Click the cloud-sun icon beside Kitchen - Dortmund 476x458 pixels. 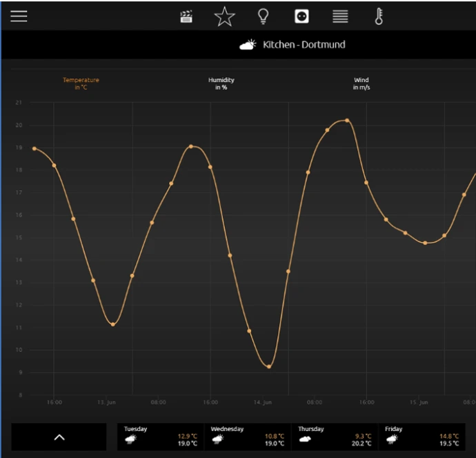pyautogui.click(x=248, y=45)
